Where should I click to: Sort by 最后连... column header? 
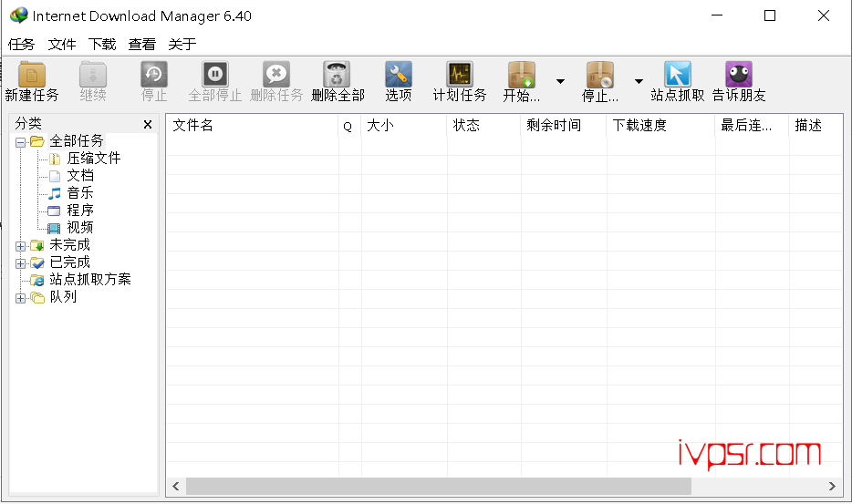point(752,126)
